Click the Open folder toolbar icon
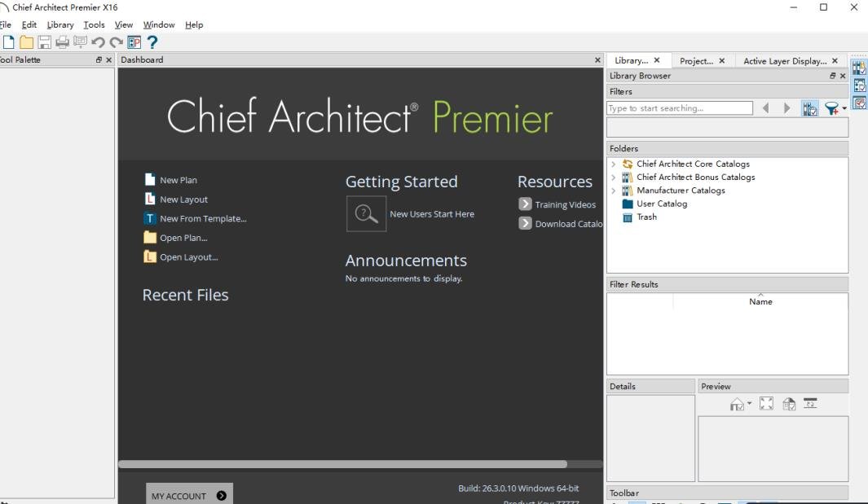Viewport: 868px width, 504px height. pos(26,42)
